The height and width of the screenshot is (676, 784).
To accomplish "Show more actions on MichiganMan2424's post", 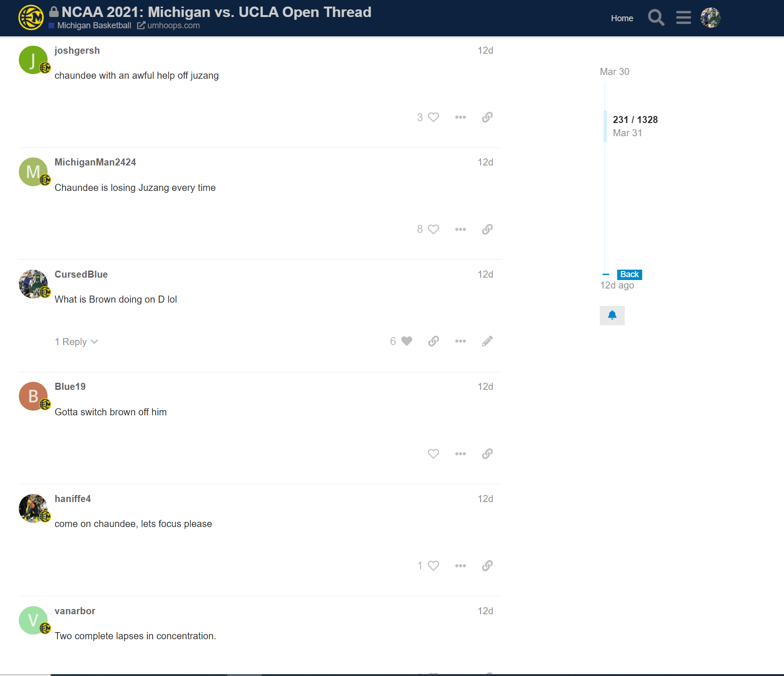I will click(460, 230).
